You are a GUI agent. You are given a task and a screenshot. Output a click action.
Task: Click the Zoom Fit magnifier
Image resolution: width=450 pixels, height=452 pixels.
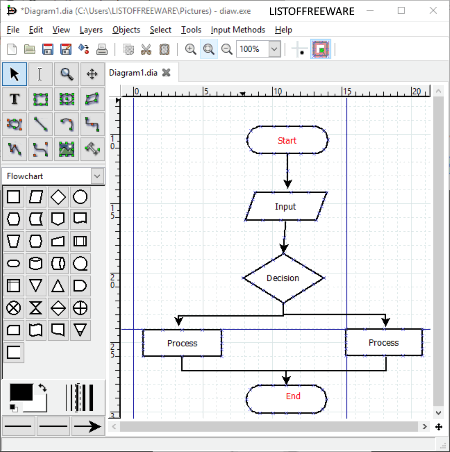tap(209, 49)
